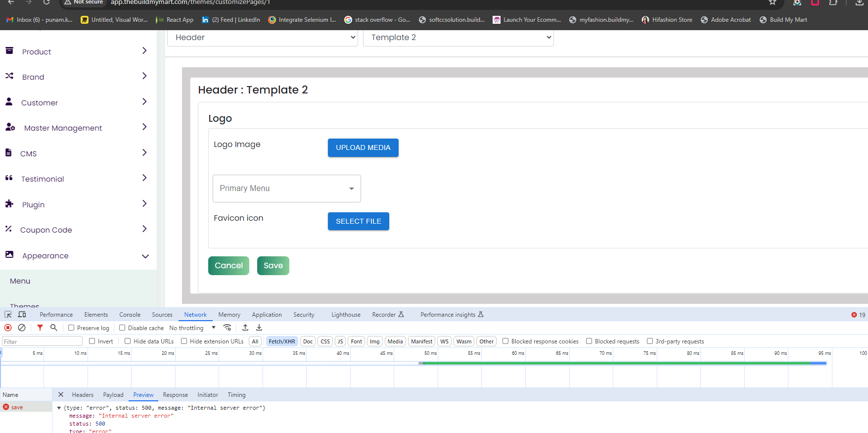The image size is (868, 433).
Task: Open the Headers request tab
Action: [x=83, y=395]
